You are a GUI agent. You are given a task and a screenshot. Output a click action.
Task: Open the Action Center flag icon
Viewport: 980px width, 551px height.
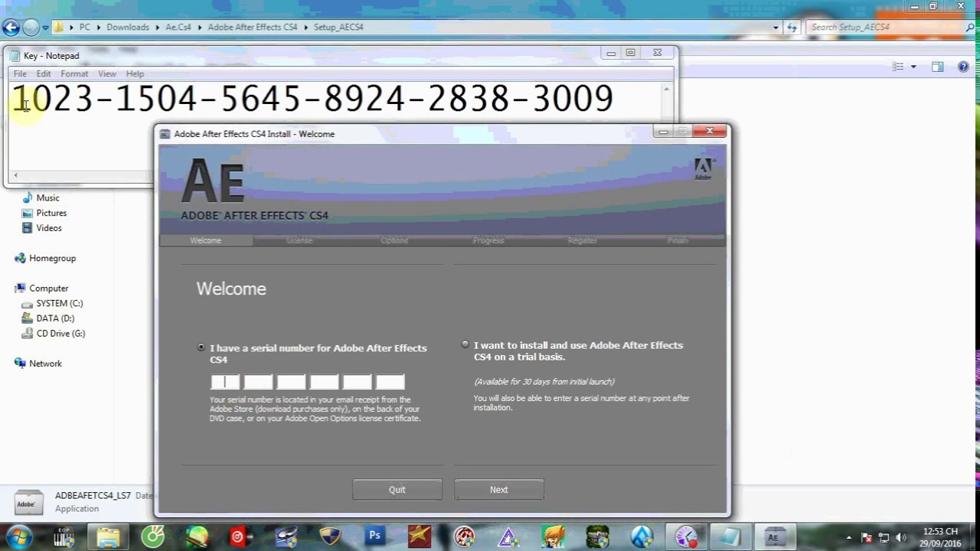[x=867, y=537]
